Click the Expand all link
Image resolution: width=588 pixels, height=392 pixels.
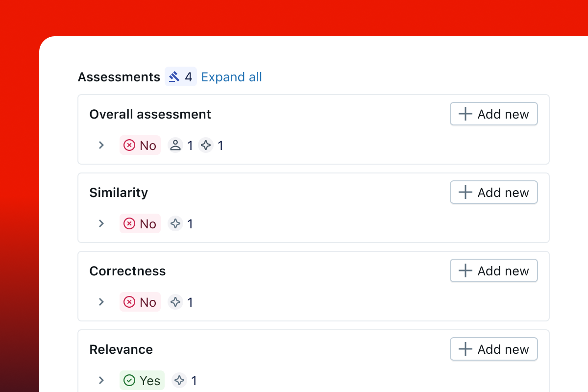tap(231, 76)
